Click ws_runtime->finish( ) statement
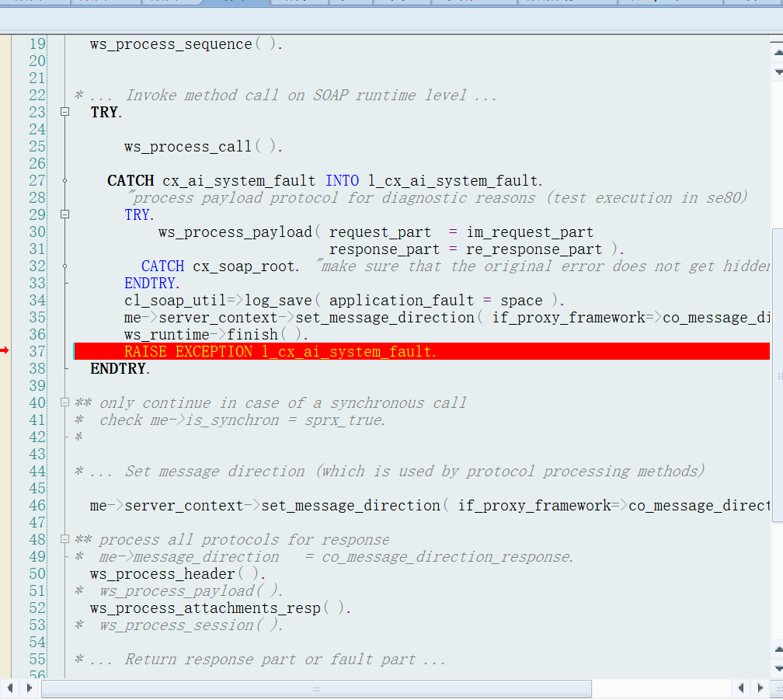 point(216,335)
